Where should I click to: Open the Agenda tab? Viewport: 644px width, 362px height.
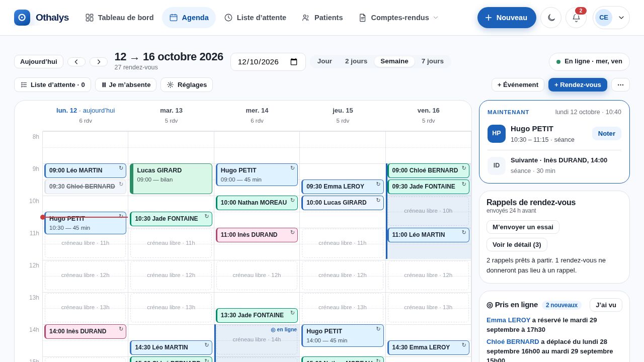coord(189,18)
